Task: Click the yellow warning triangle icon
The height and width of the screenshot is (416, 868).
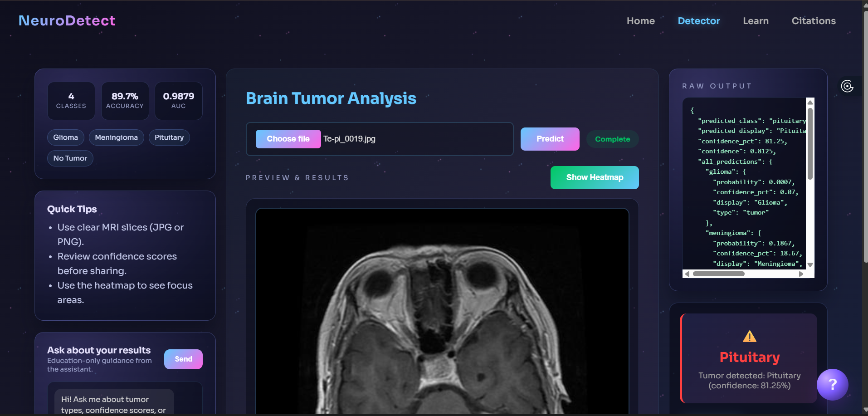Action: tap(749, 336)
